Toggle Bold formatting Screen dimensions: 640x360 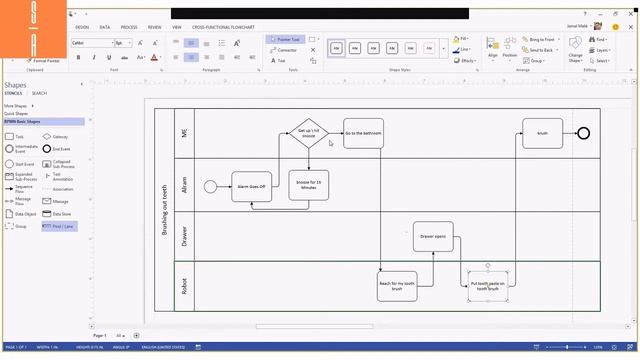point(78,58)
